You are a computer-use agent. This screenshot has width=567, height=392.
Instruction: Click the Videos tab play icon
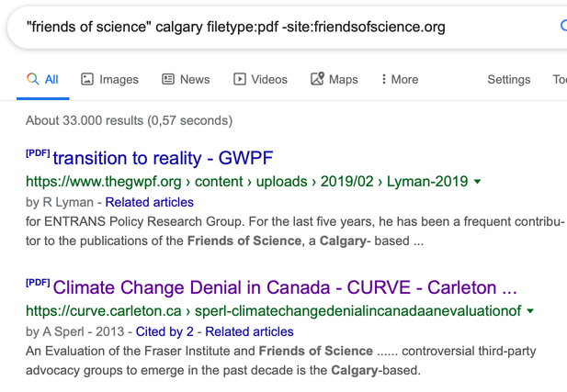coord(239,79)
